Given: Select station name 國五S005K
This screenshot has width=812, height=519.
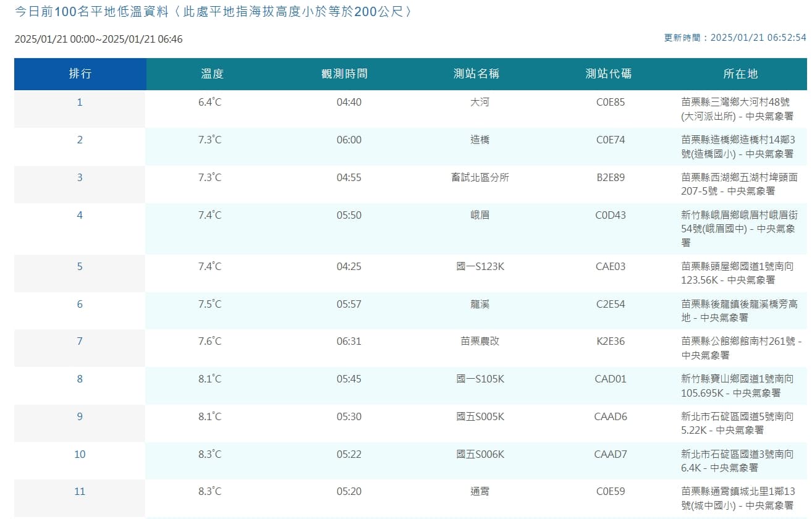Looking at the screenshot, I should click(x=480, y=416).
